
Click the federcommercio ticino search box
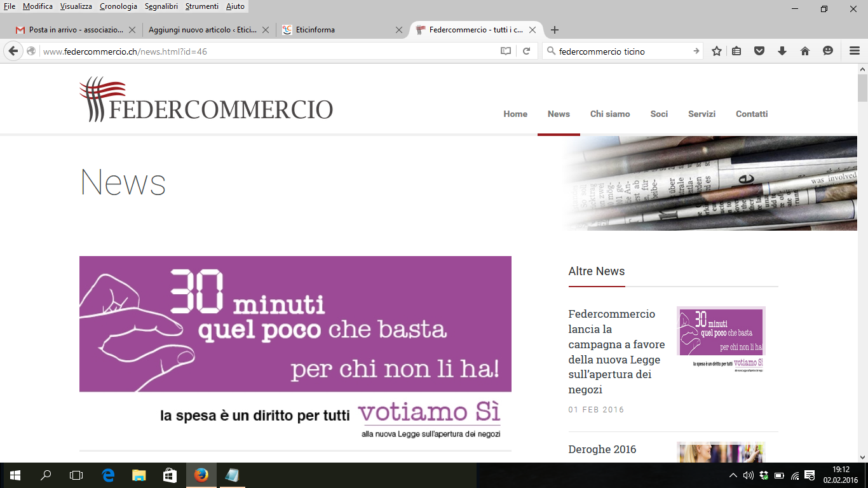pos(623,51)
